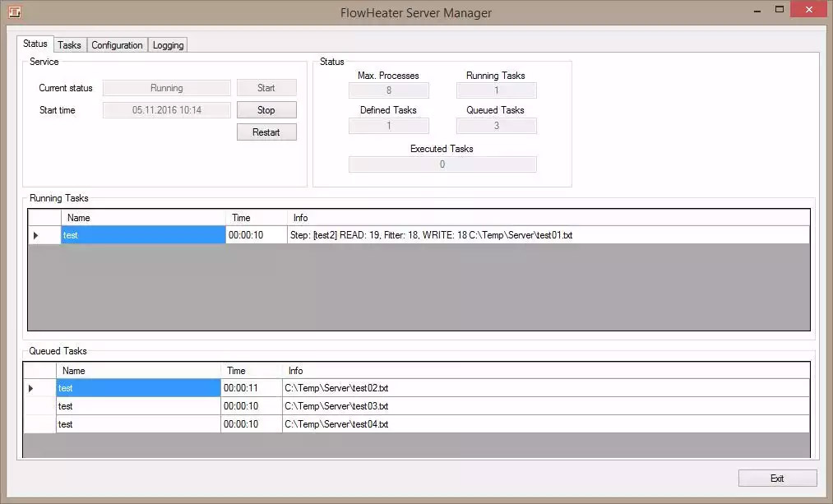Switch to the Status tab
The width and height of the screenshot is (833, 504).
pyautogui.click(x=35, y=44)
